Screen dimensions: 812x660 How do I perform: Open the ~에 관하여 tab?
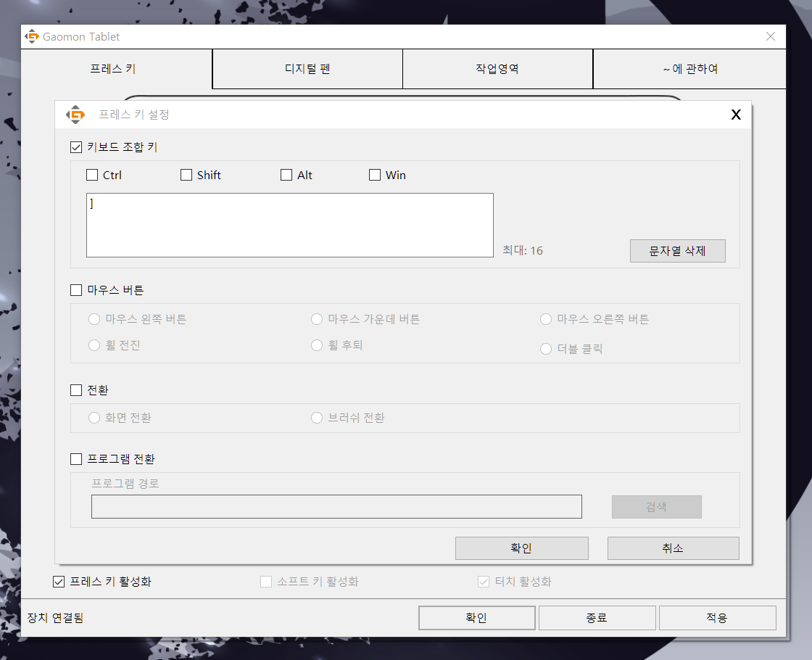pyautogui.click(x=689, y=69)
